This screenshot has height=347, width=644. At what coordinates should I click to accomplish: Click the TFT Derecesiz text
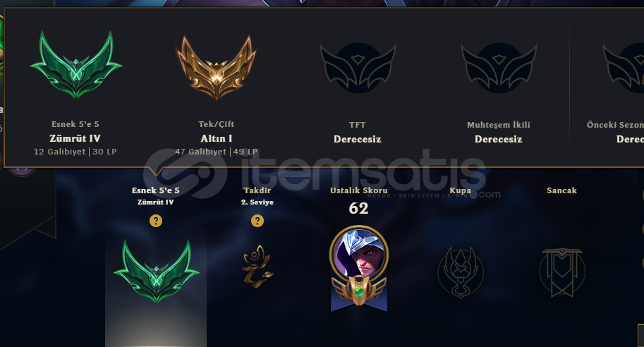pyautogui.click(x=358, y=139)
